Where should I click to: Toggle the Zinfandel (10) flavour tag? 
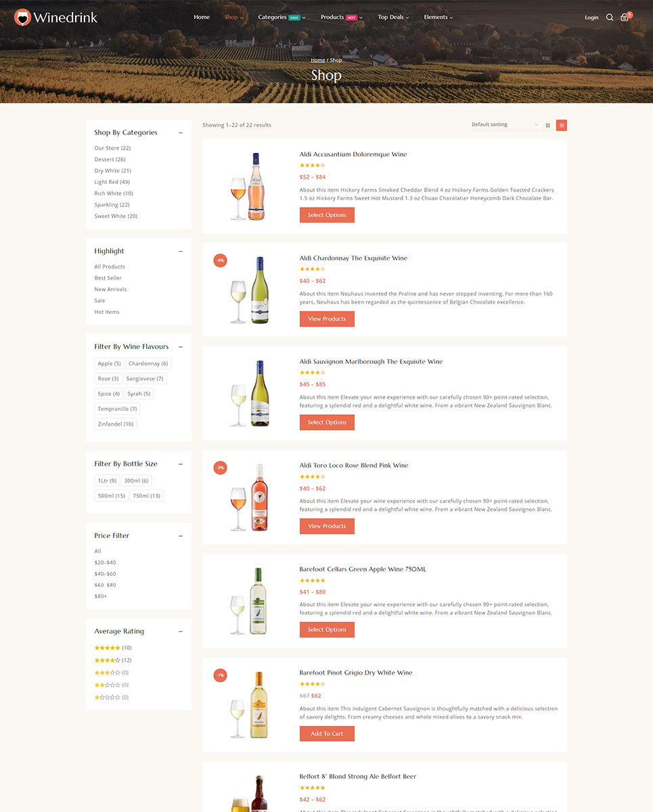coord(116,424)
